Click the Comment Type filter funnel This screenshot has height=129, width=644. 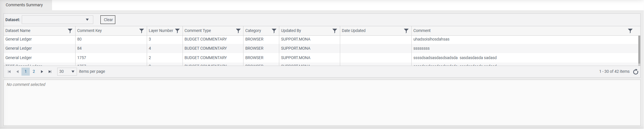(x=238, y=31)
